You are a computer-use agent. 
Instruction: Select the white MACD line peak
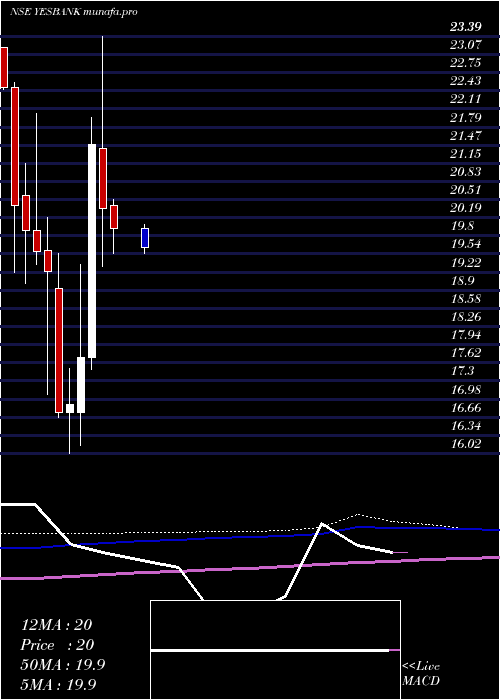322,524
